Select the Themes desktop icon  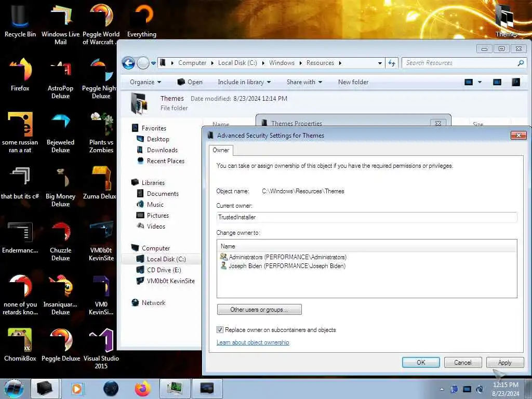(x=506, y=20)
